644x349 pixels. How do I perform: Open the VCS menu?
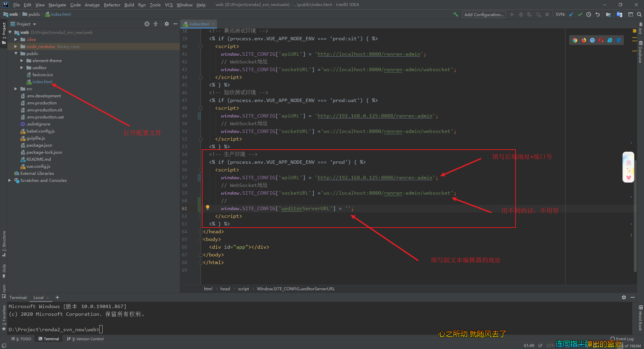pyautogui.click(x=169, y=5)
